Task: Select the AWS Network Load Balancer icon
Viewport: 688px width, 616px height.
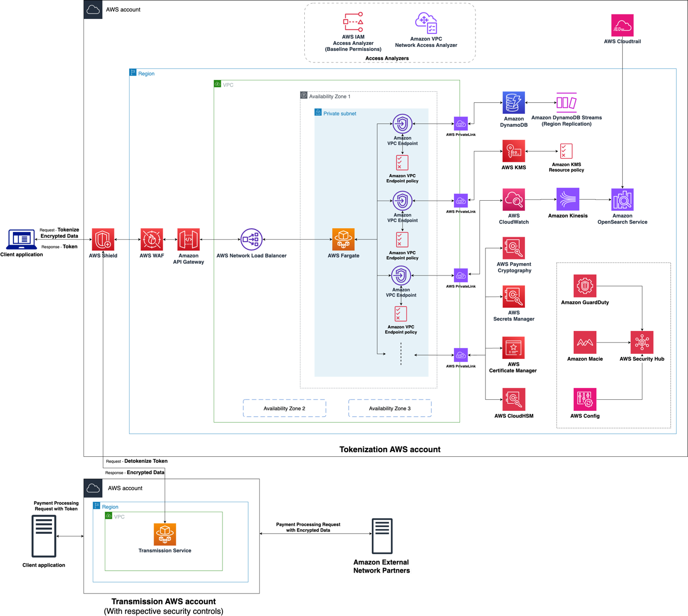Action: tap(251, 240)
